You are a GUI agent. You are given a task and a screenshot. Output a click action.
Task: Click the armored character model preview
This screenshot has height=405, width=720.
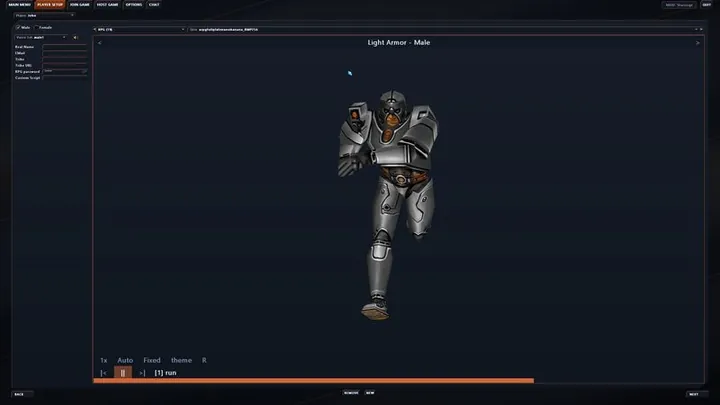(x=388, y=204)
